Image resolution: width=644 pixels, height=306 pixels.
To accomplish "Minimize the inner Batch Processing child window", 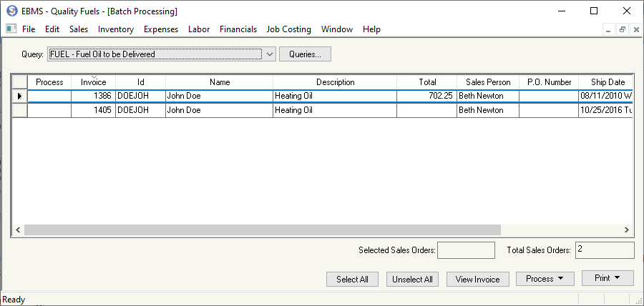I will click(609, 29).
